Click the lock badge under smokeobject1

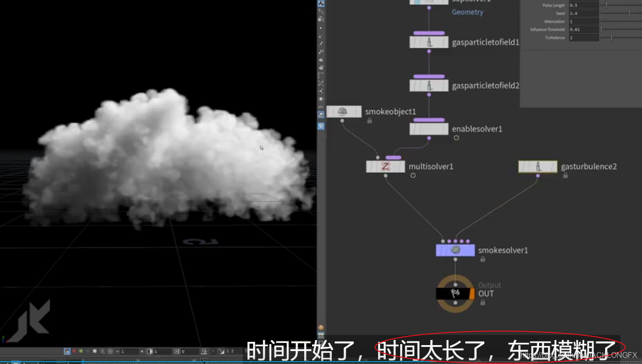coord(370,120)
